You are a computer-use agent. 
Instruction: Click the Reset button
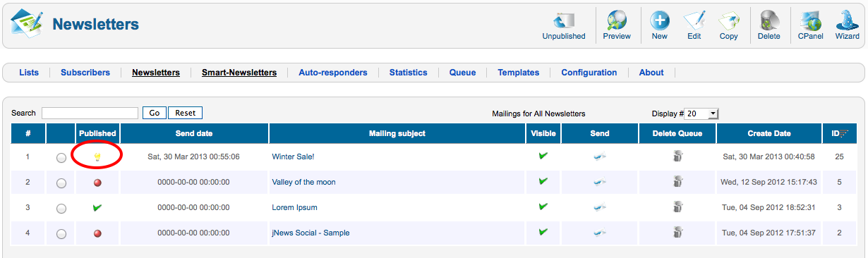(x=185, y=113)
